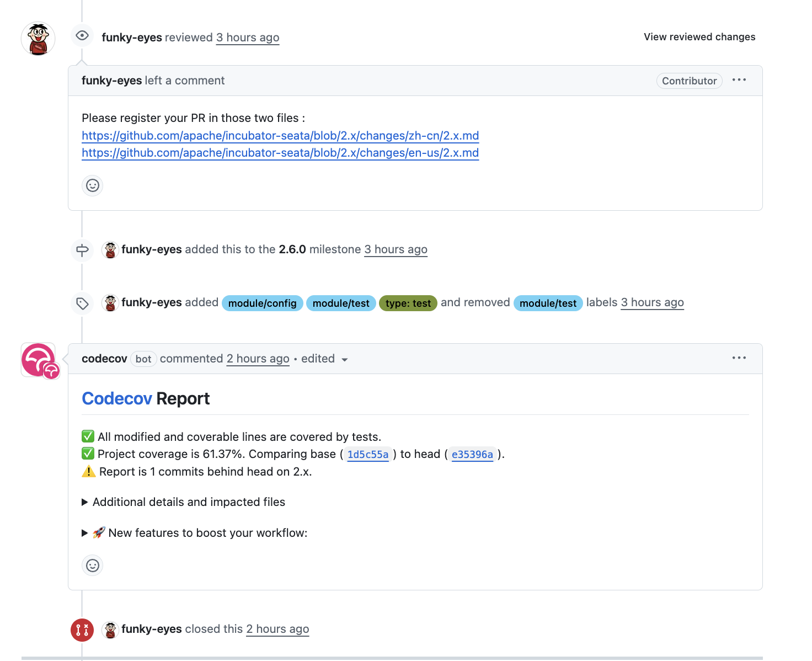Click the olive type: test label
The height and width of the screenshot is (661, 812).
408,303
